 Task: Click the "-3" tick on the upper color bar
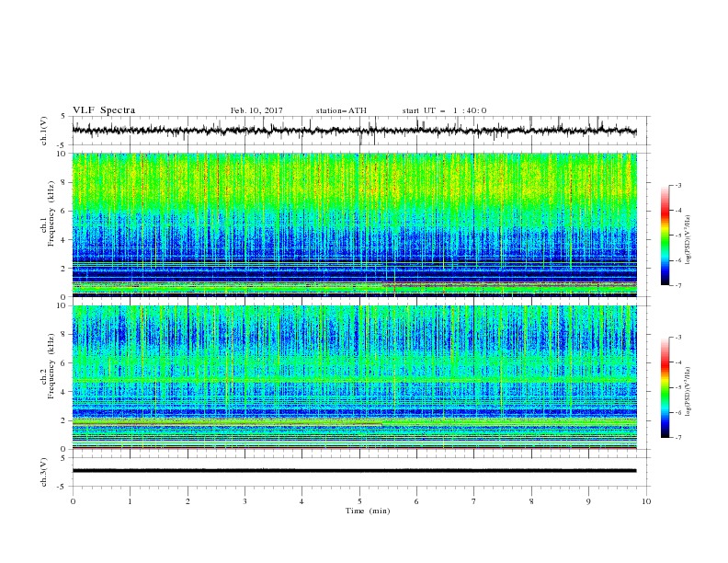pyautogui.click(x=677, y=185)
